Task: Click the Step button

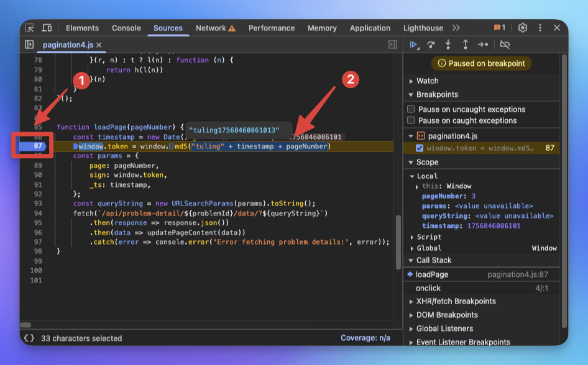Action: pos(482,45)
